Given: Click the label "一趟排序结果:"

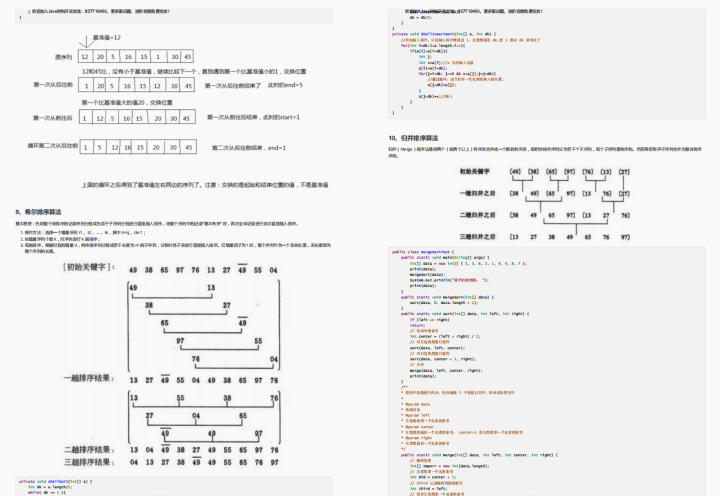Looking at the screenshot, I should click(89, 378).
